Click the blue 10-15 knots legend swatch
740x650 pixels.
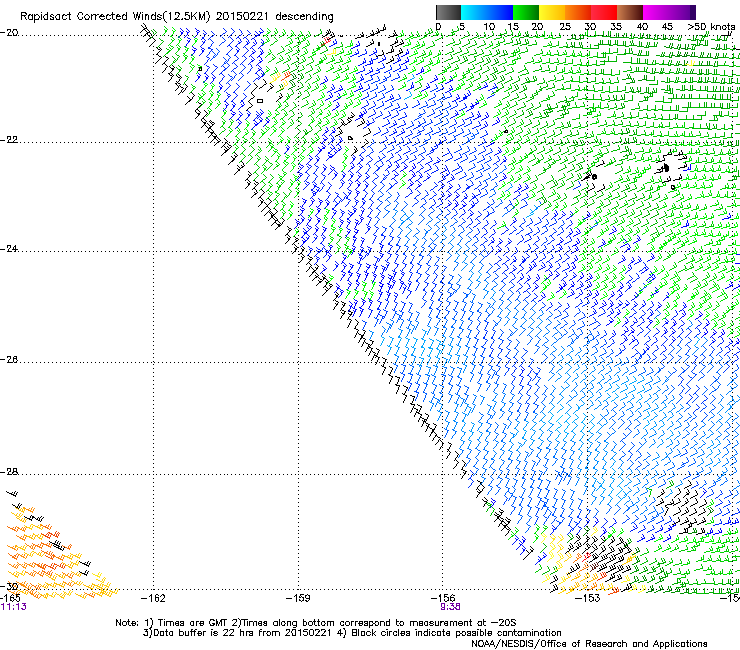[500, 12]
